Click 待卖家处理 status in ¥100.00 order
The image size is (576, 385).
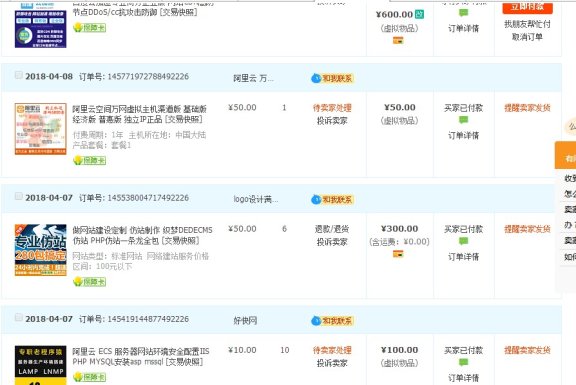(x=332, y=350)
